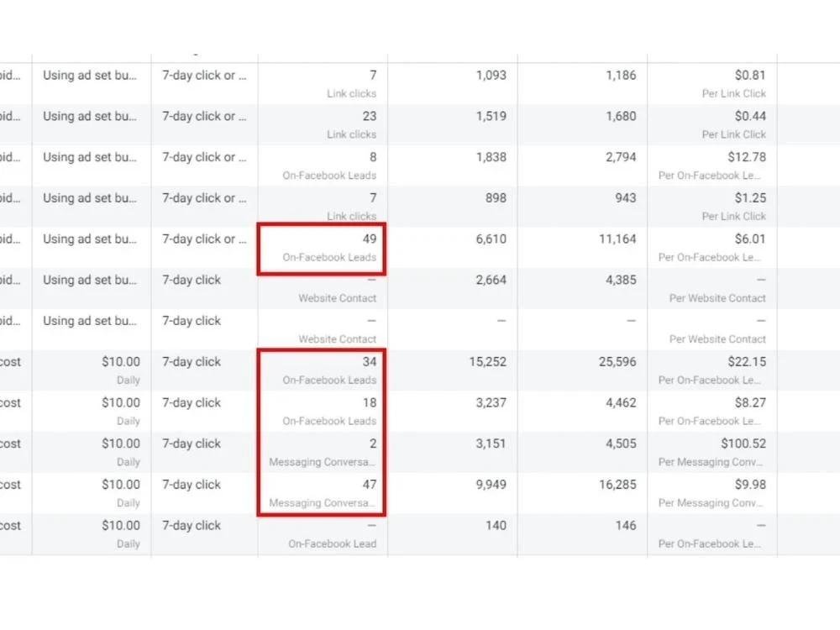Select the $12.78 cost per lead
The image size is (840, 630).
[x=747, y=158]
